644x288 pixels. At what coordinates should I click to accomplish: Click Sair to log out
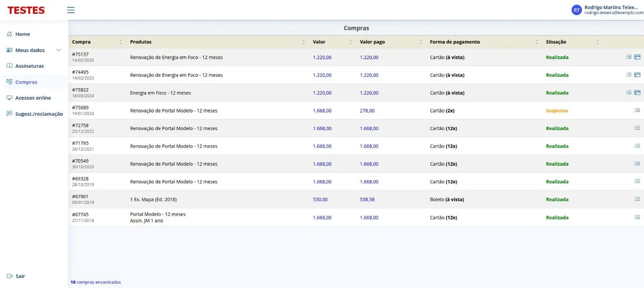(x=20, y=276)
